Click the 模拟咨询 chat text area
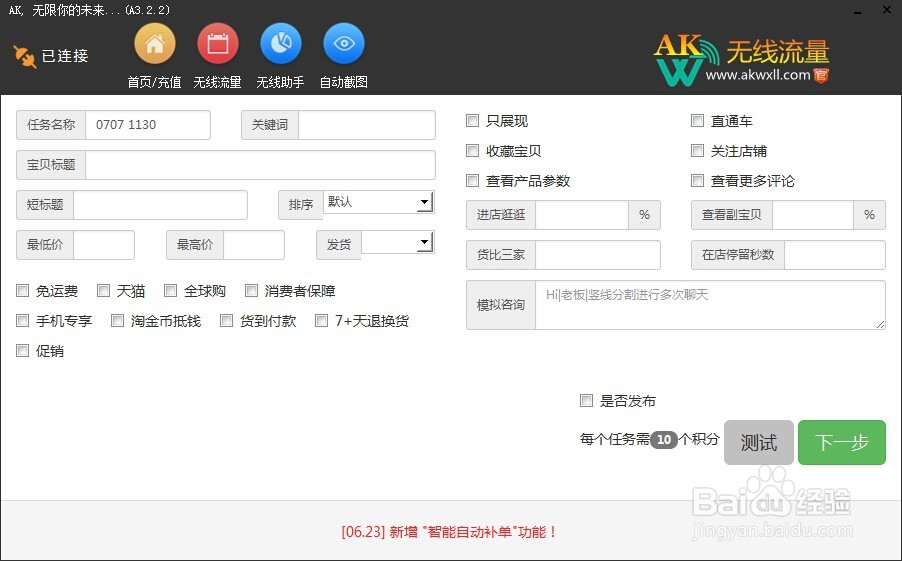902x561 pixels. [710, 305]
